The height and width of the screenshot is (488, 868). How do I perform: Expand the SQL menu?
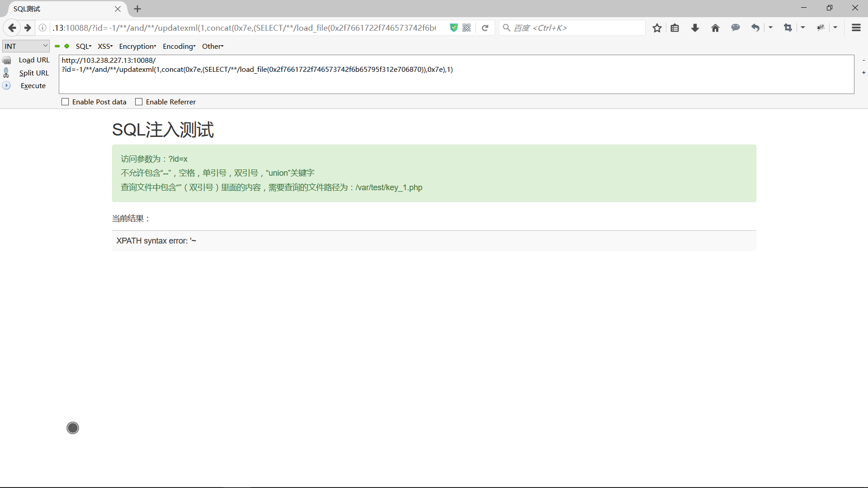click(83, 47)
